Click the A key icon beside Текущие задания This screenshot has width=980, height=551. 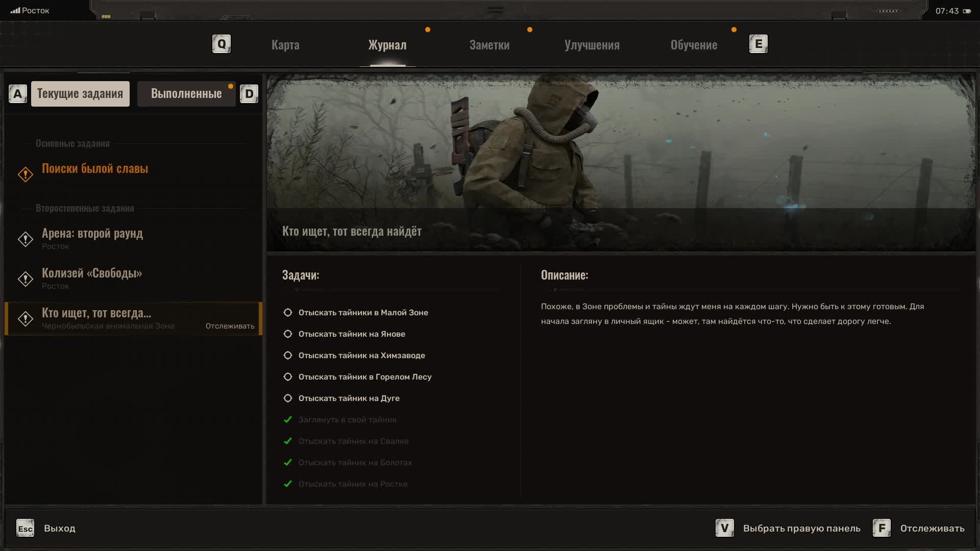tap(18, 94)
